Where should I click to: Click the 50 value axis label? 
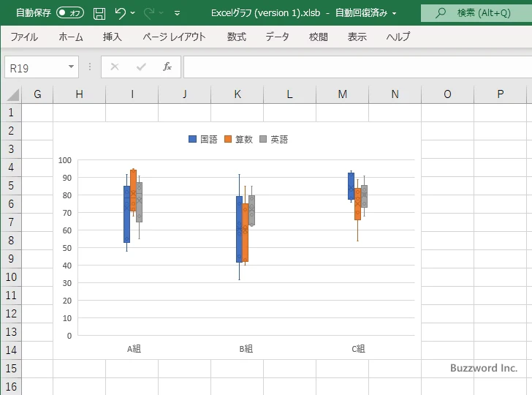pyautogui.click(x=67, y=248)
